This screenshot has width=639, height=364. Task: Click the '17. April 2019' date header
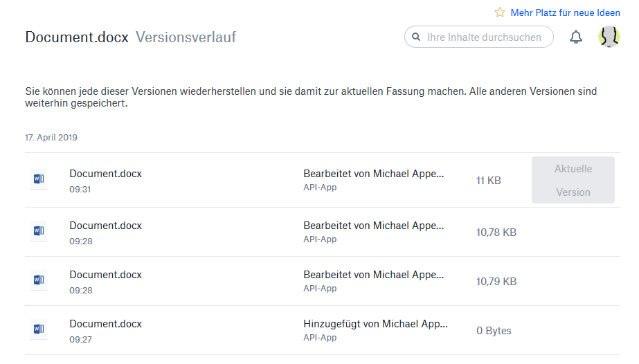click(x=51, y=138)
